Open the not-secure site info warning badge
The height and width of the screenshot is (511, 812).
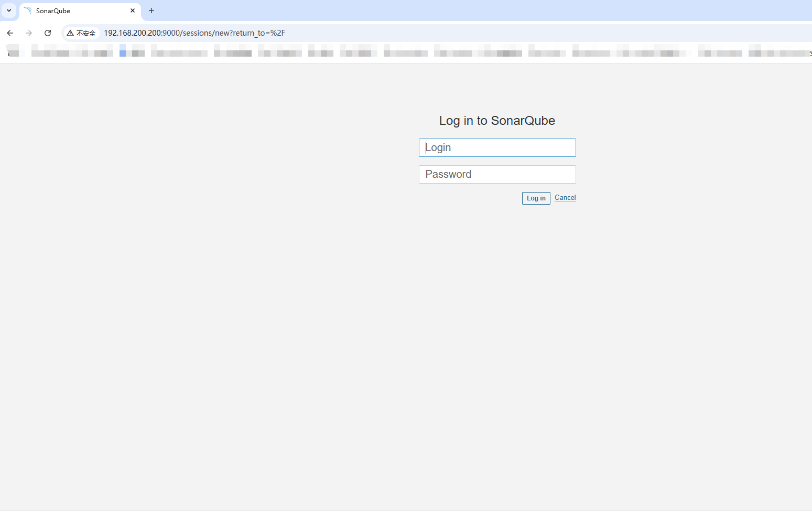pos(81,33)
